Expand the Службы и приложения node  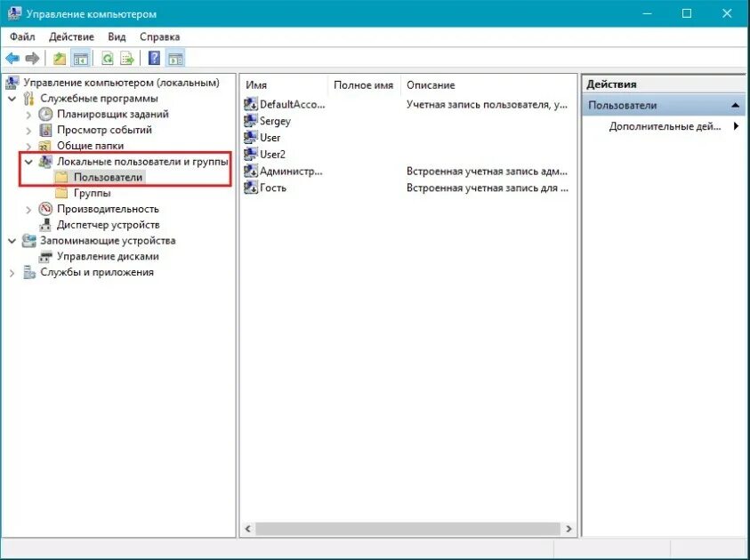(x=12, y=273)
